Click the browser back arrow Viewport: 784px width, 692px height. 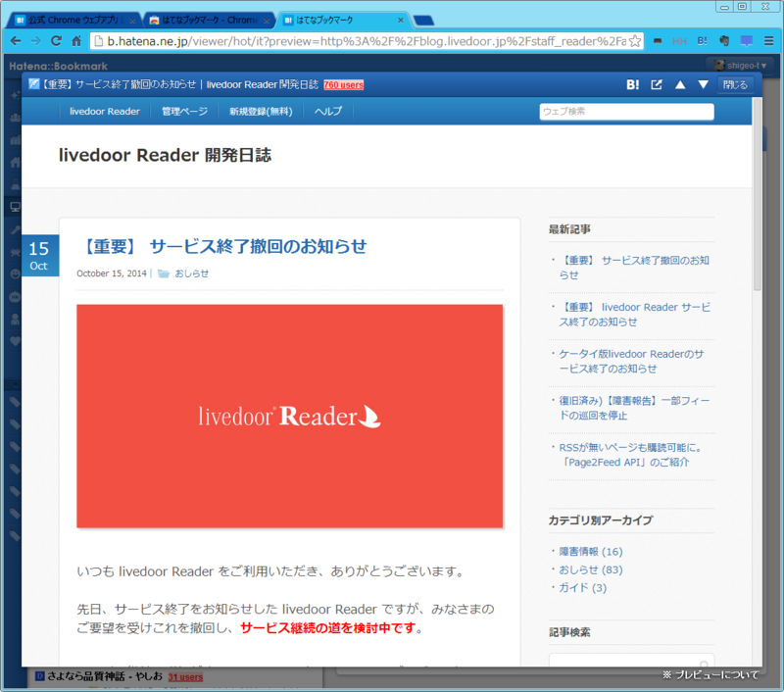(x=15, y=40)
